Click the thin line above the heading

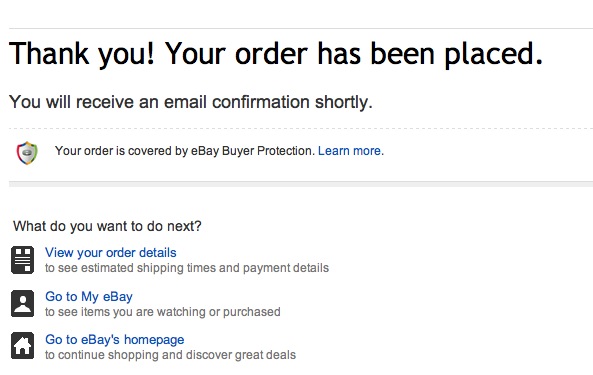(x=301, y=28)
